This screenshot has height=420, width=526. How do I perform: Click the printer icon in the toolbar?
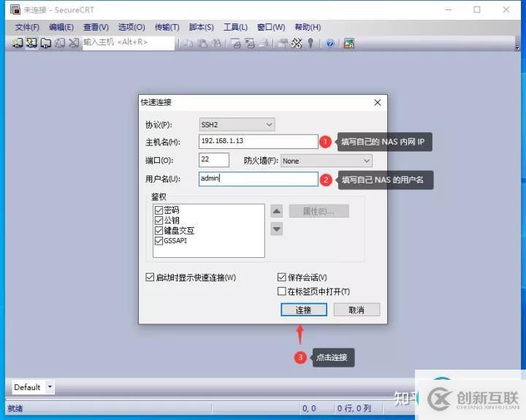click(264, 43)
